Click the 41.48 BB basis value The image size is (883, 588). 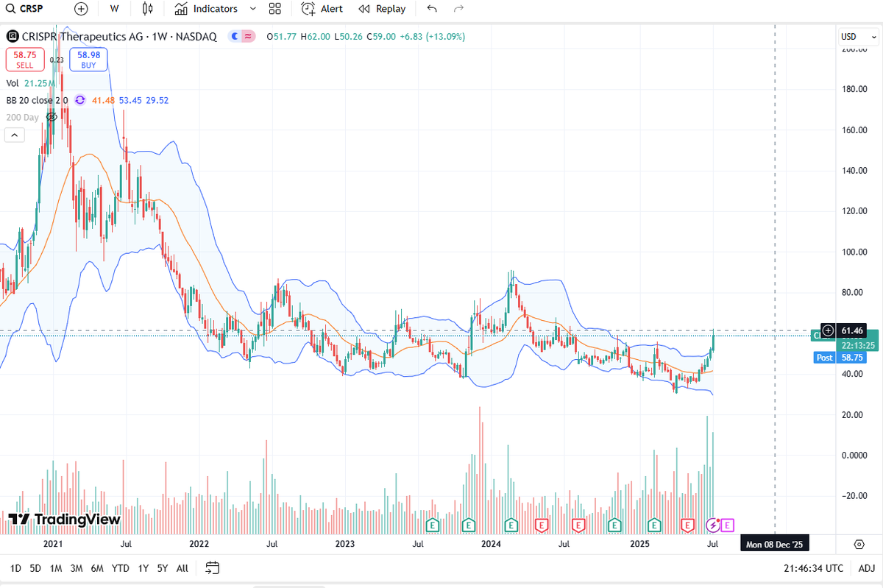tap(103, 100)
